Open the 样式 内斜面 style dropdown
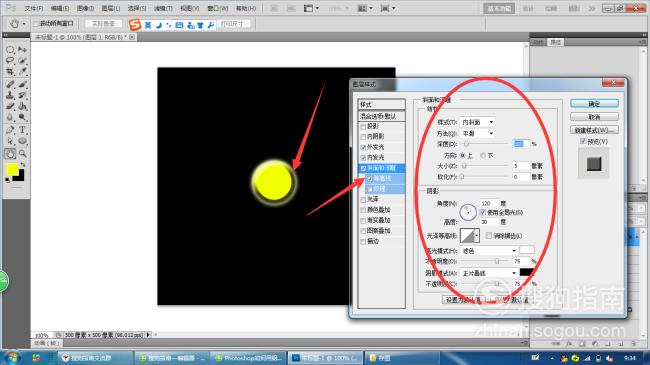 coord(478,122)
